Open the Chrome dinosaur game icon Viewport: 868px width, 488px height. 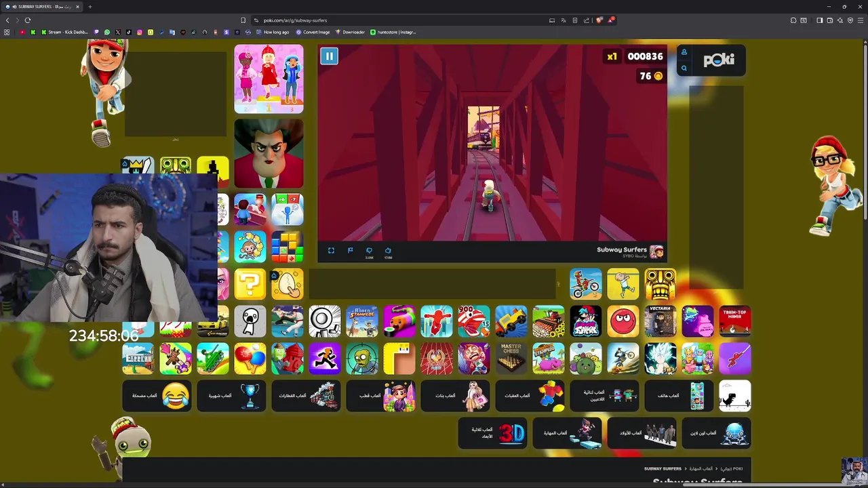tap(734, 396)
